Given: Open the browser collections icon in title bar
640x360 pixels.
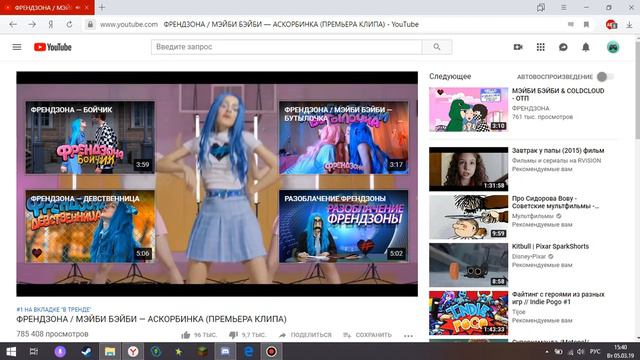Looking at the screenshot, I should pyautogui.click(x=541, y=7).
